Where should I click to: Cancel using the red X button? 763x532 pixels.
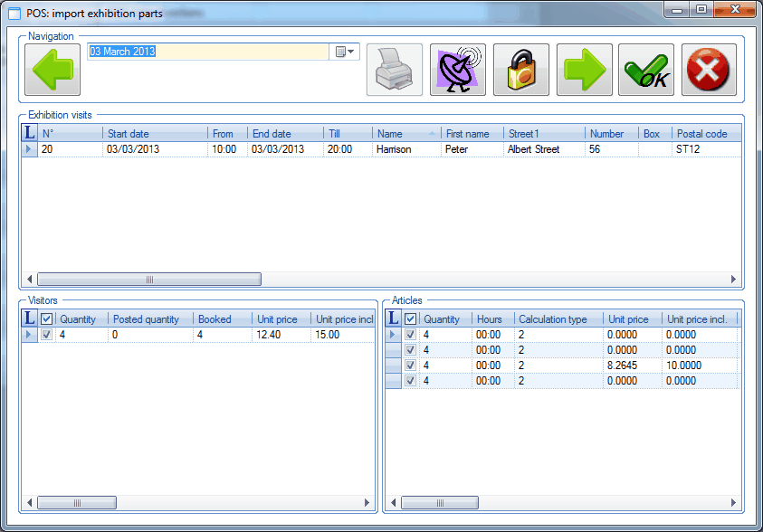[709, 70]
